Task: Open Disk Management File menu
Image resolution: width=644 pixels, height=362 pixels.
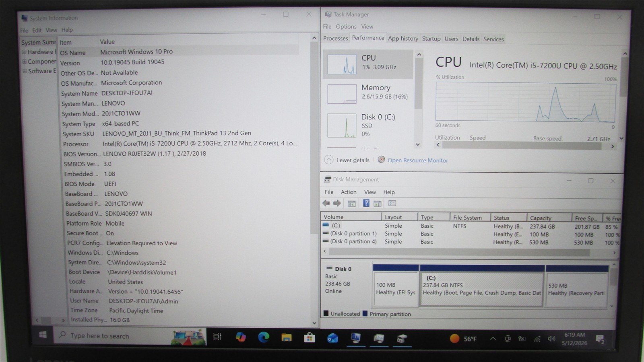Action: click(x=329, y=192)
